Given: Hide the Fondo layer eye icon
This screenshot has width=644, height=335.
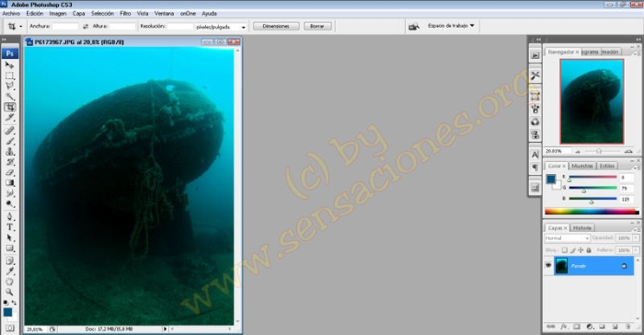Looking at the screenshot, I should coord(548,266).
